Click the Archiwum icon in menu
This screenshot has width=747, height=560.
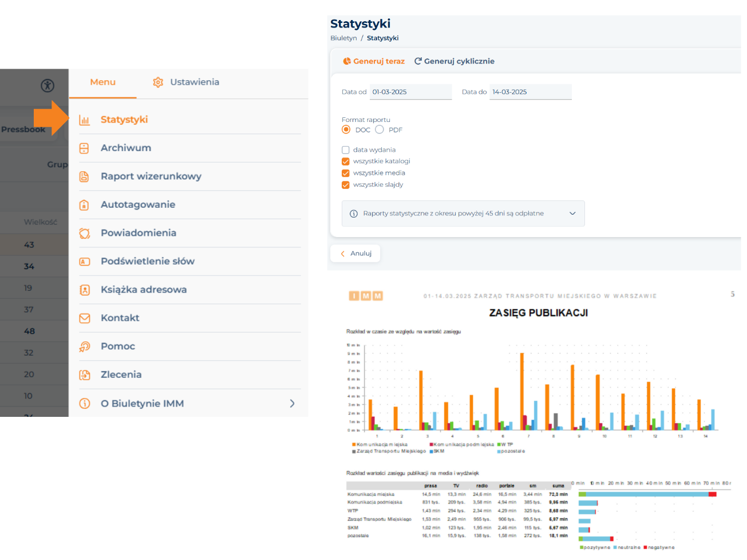pyautogui.click(x=84, y=148)
